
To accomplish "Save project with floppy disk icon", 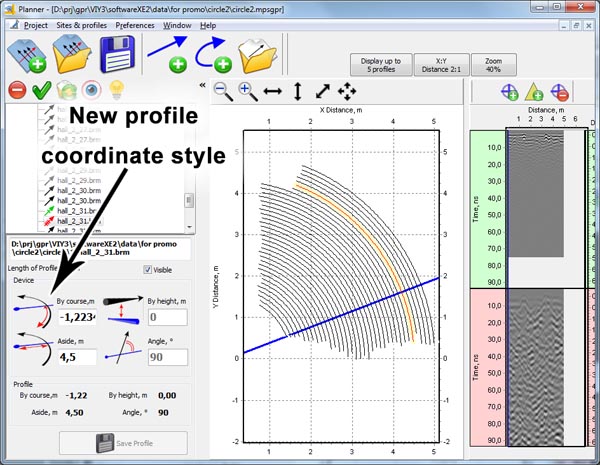I will [x=117, y=54].
